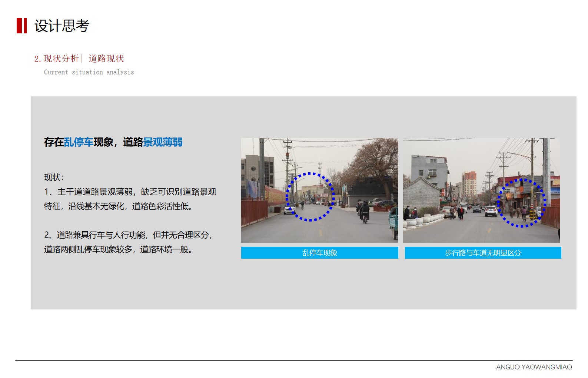Click the bold headline 存在乱停车现象，道路景观薄弱
The image size is (588, 378).
click(x=113, y=142)
